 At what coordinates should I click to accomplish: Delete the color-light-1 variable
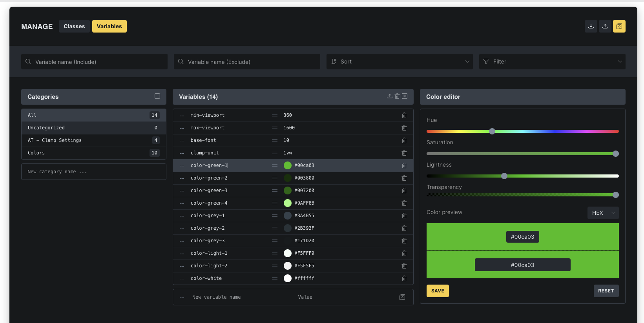(404, 253)
